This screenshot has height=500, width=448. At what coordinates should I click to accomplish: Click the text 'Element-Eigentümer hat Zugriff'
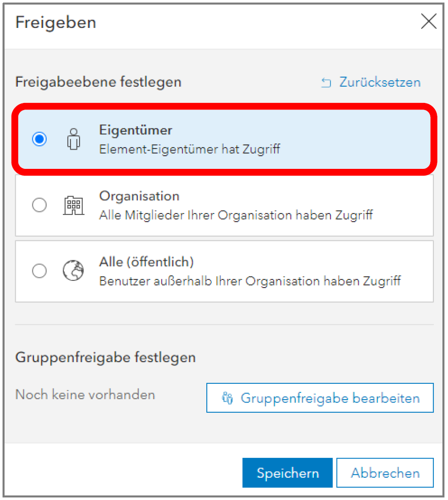[190, 149]
